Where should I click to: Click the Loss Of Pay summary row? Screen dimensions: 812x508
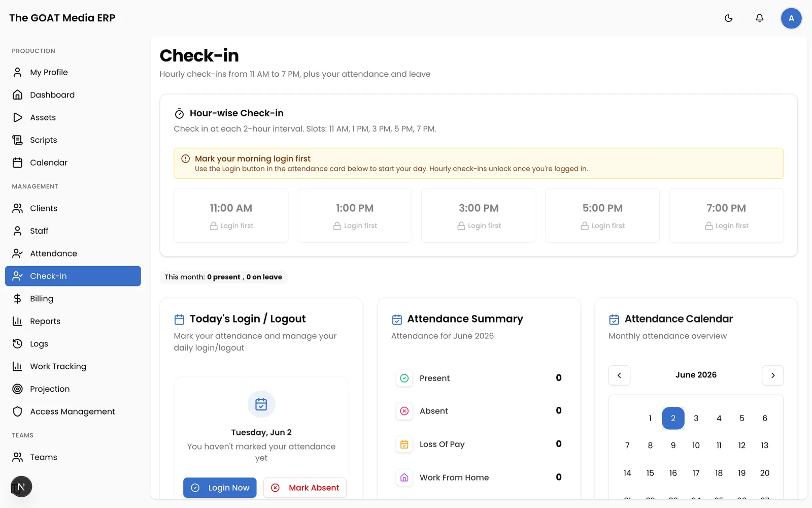(479, 444)
